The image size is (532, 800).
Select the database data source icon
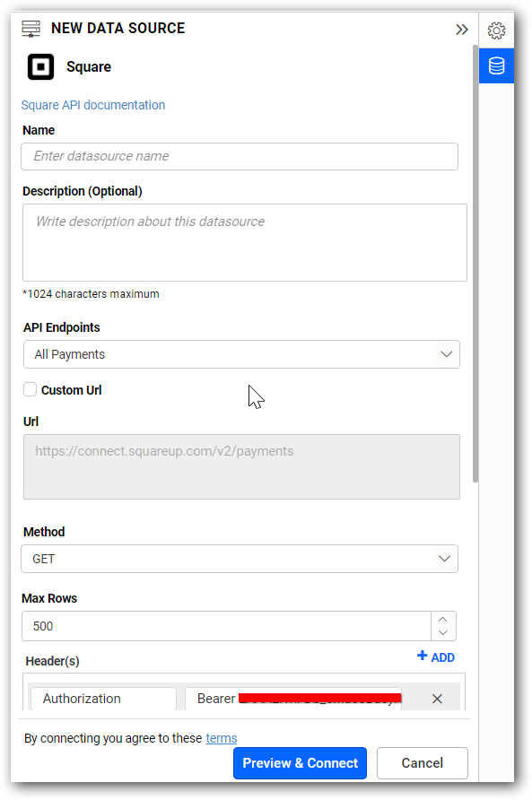pyautogui.click(x=496, y=65)
